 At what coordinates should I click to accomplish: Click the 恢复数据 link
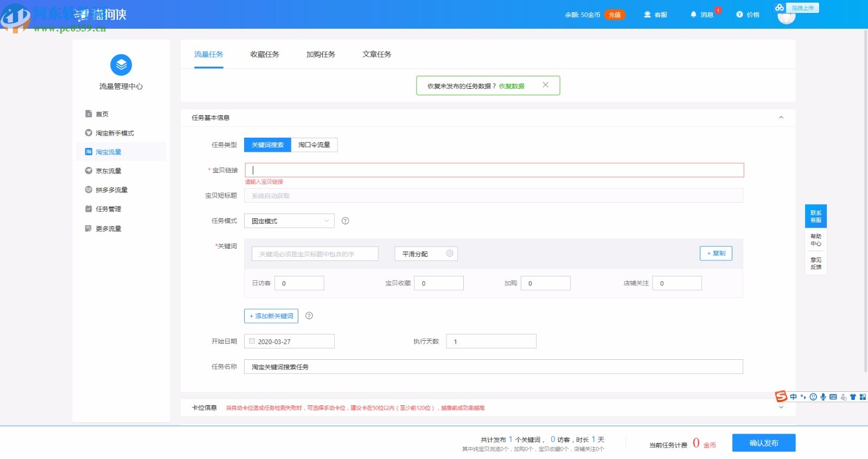click(x=512, y=86)
